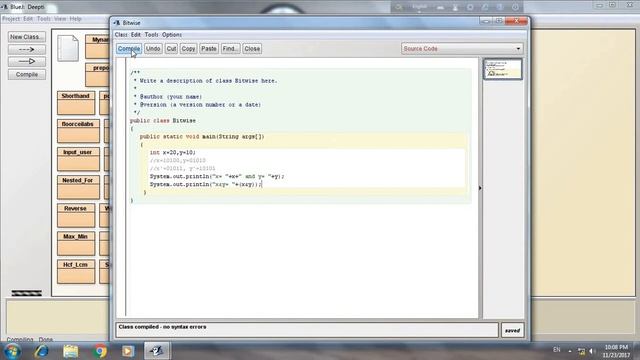Open the Tools menu in Bitwise editor
Image resolution: width=640 pixels, height=360 pixels.
click(x=151, y=35)
